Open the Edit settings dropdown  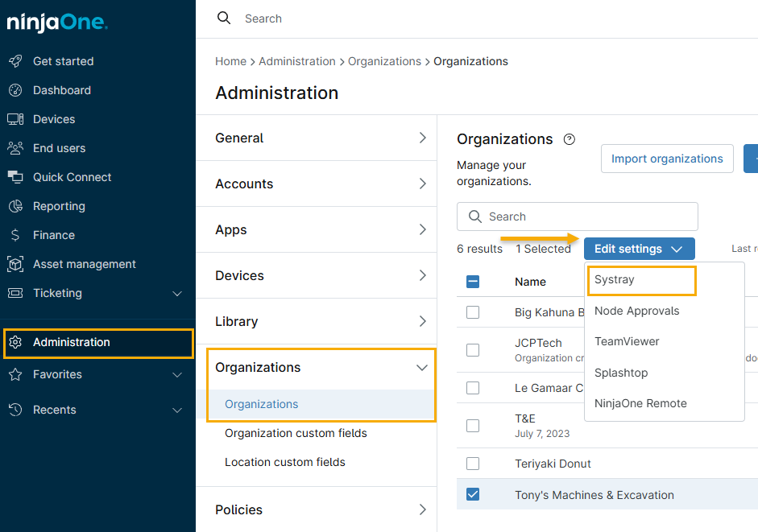[x=639, y=249]
